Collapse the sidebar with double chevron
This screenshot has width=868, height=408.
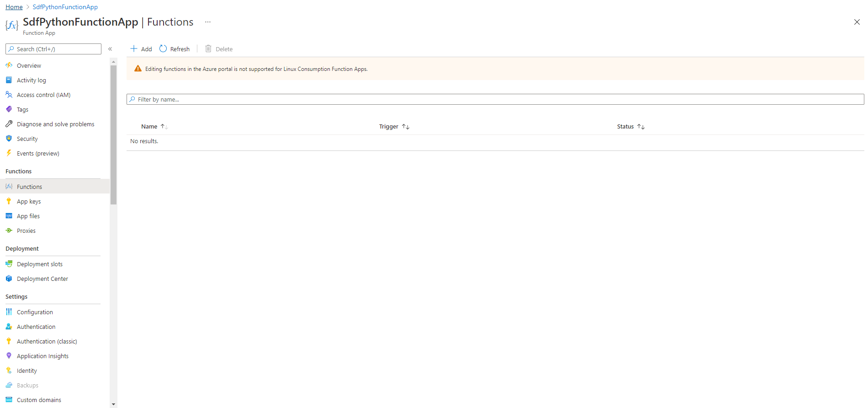[110, 49]
